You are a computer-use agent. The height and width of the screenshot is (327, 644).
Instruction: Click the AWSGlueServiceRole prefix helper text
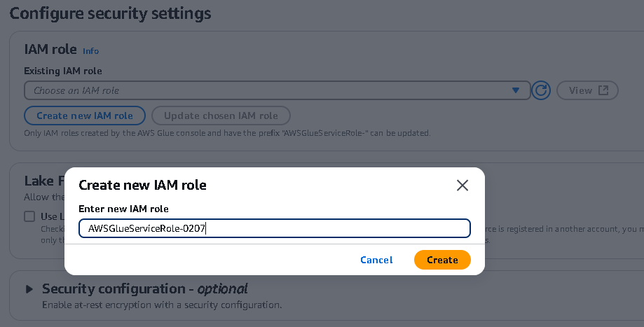(x=227, y=132)
